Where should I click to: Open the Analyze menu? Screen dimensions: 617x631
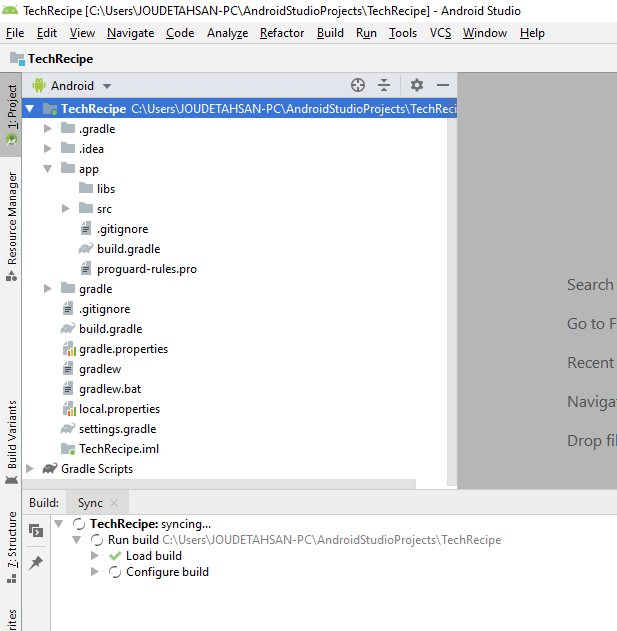point(227,33)
